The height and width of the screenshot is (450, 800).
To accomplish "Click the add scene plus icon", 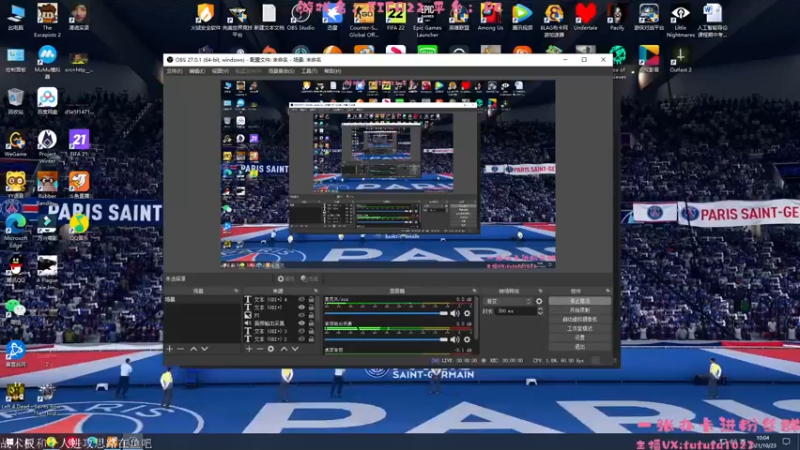I will 170,349.
